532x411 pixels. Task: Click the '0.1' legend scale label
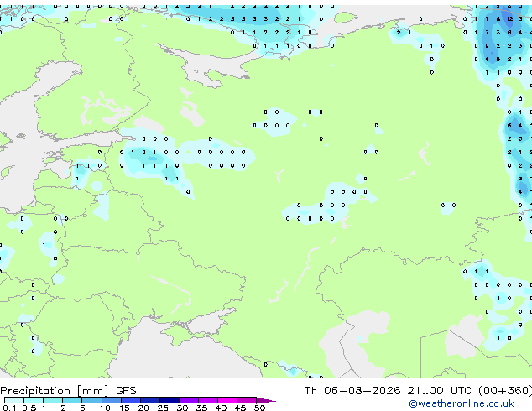click(9, 408)
